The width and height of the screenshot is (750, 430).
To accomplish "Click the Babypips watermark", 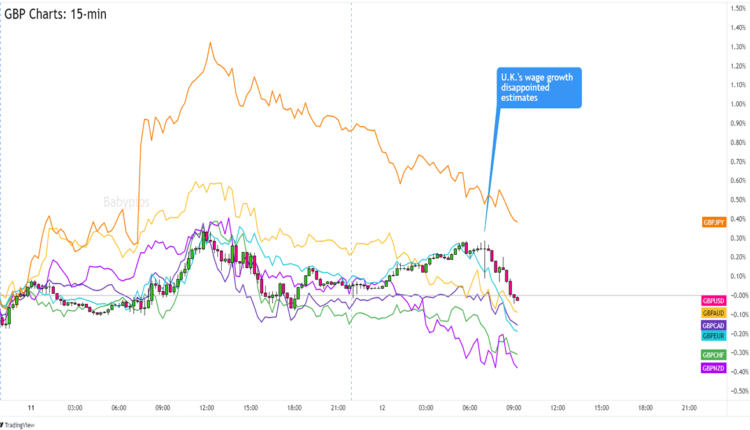I will (127, 202).
